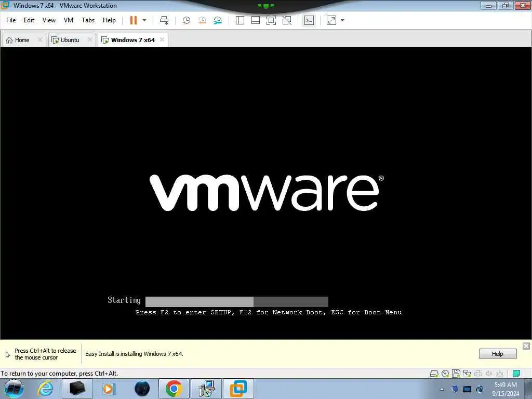Image resolution: width=532 pixels, height=399 pixels.
Task: Toggle the library sidebar panel
Action: click(x=240, y=20)
